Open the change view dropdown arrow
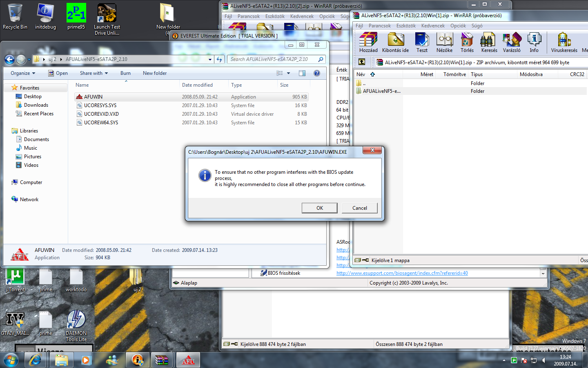Screen dimensions: 588x368 (288, 73)
